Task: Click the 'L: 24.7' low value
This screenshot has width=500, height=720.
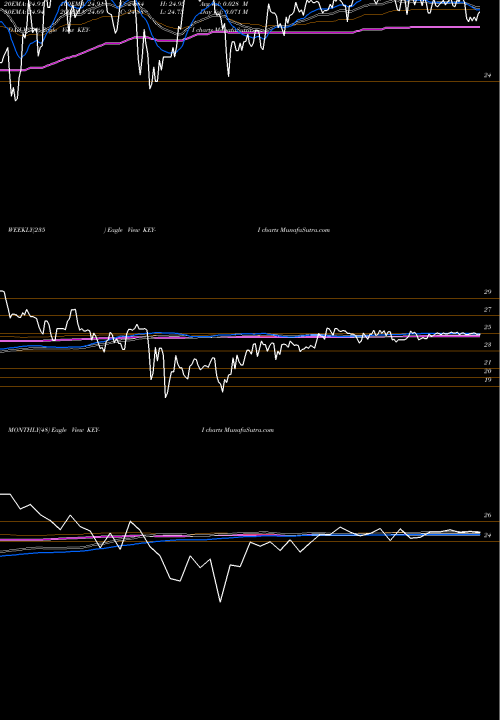Action: [x=173, y=12]
